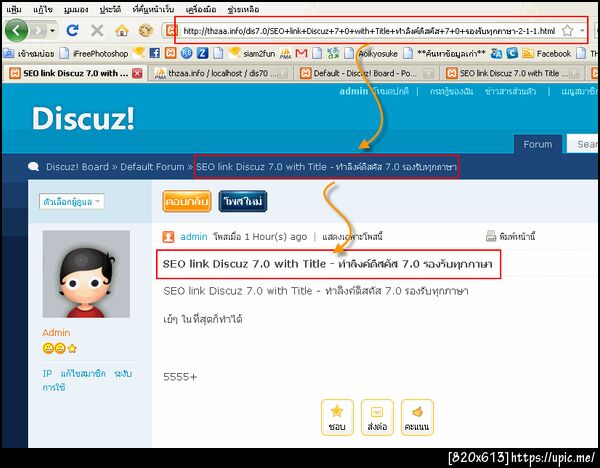Open the ประวัติ menu
This screenshot has width=600, height=468.
110,9
